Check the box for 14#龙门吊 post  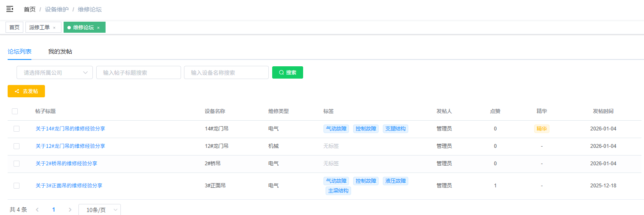[17, 129]
